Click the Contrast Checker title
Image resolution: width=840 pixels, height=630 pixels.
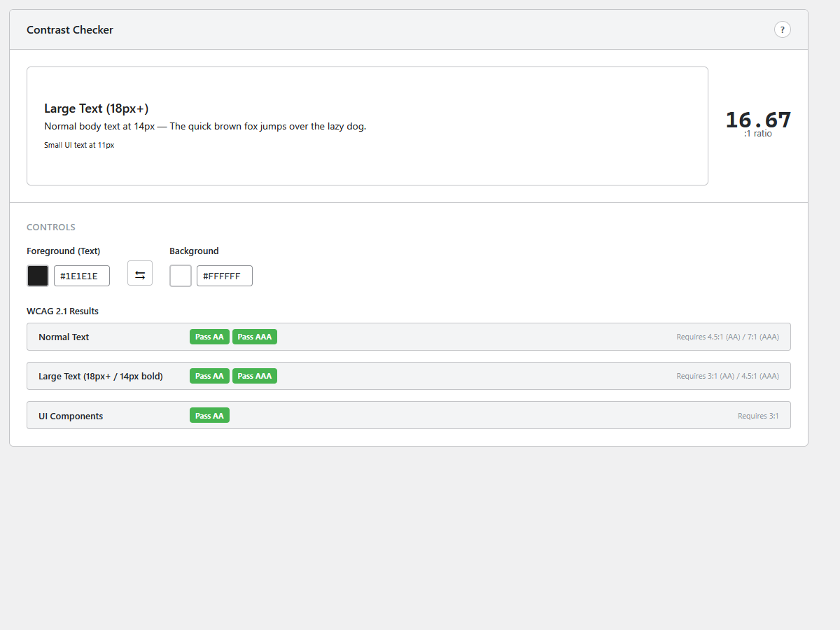click(70, 29)
